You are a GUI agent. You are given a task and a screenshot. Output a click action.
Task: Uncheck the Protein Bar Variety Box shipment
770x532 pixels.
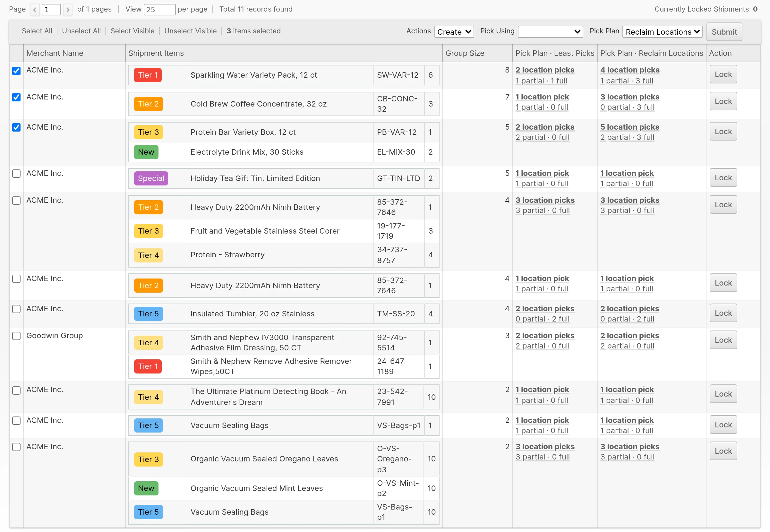click(x=16, y=127)
